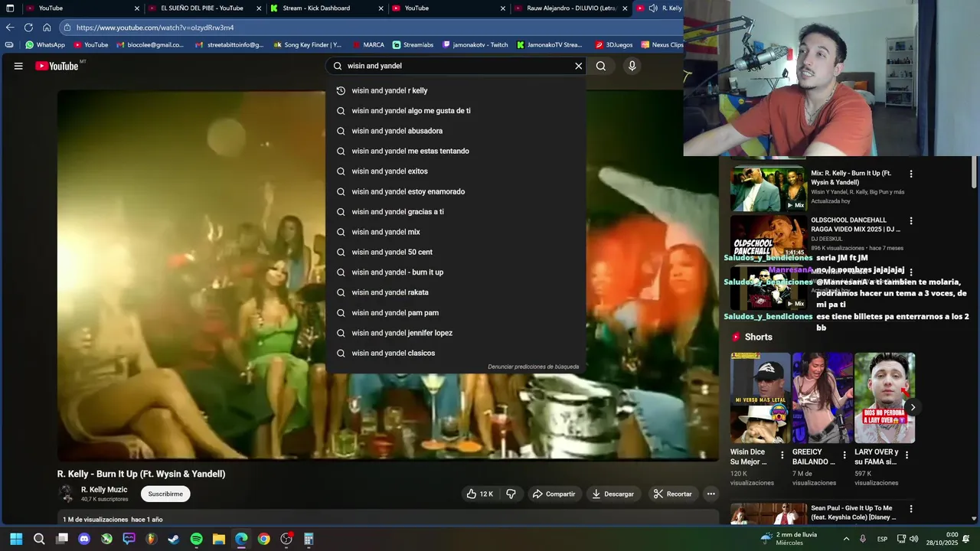The height and width of the screenshot is (551, 980).
Task: Choose suggestion 'algo me gusta de ti'
Action: pyautogui.click(x=456, y=111)
